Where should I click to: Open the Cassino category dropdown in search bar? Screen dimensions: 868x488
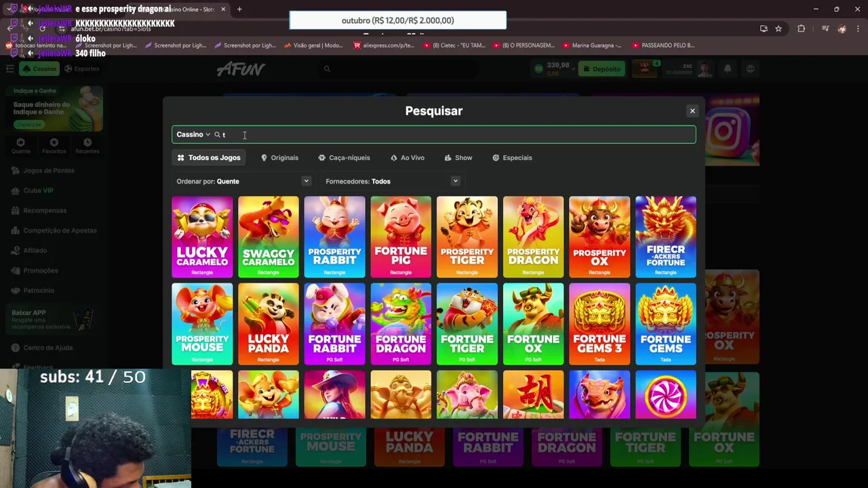pyautogui.click(x=193, y=134)
